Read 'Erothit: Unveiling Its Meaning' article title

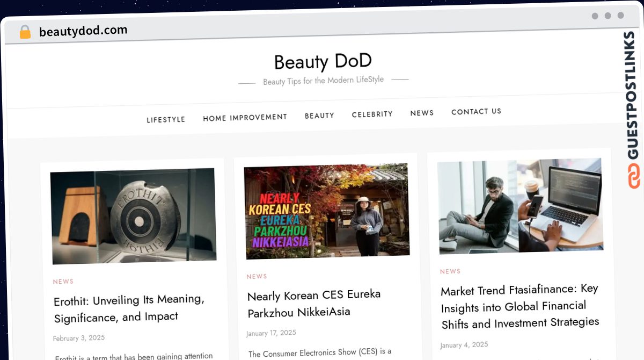tap(129, 308)
